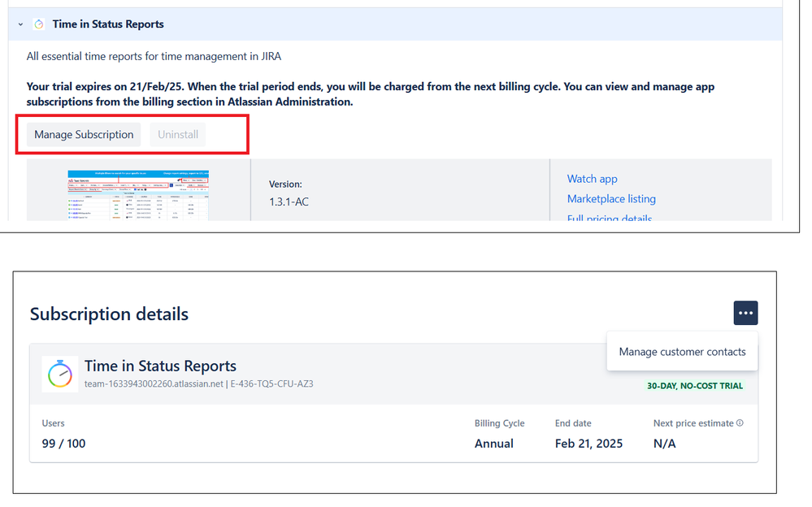This screenshot has width=812, height=507.
Task: Click the 99 / 100 users value
Action: [x=63, y=444]
